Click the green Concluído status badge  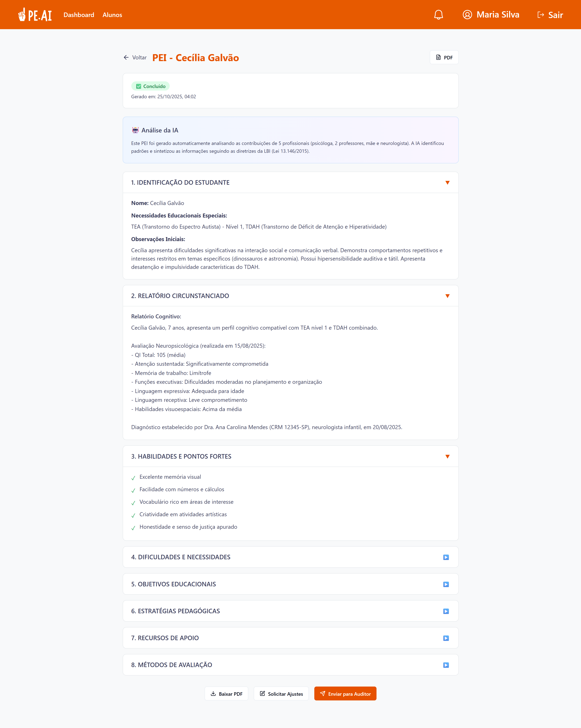click(x=151, y=86)
